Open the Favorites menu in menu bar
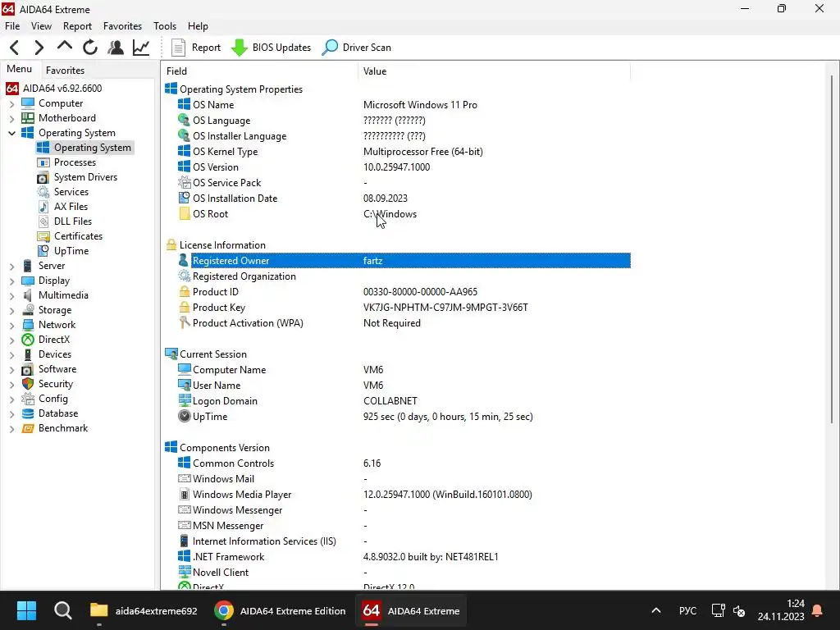The image size is (840, 630). point(122,25)
